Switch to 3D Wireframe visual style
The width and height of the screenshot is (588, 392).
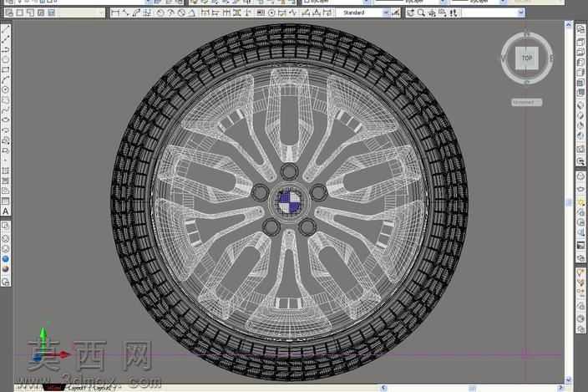click(6, 238)
